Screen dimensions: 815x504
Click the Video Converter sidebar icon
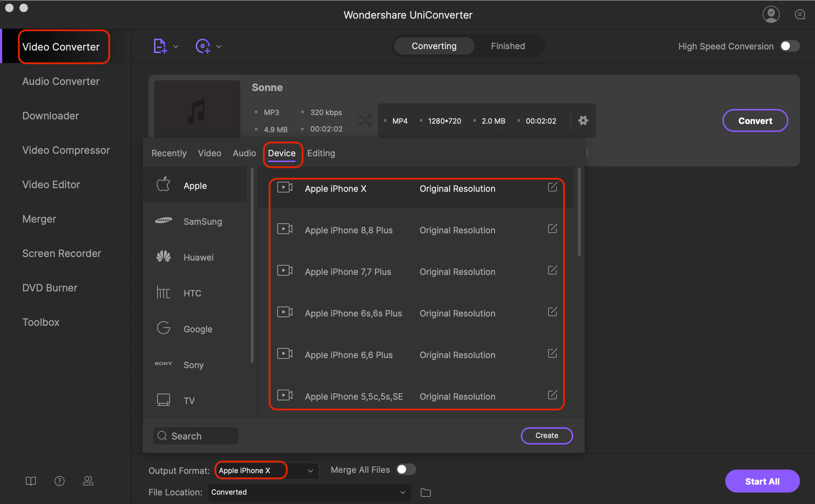61,47
